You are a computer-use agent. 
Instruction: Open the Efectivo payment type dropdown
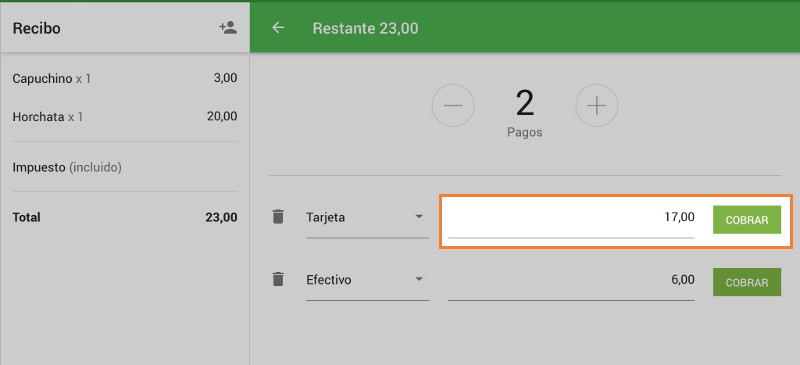point(367,281)
